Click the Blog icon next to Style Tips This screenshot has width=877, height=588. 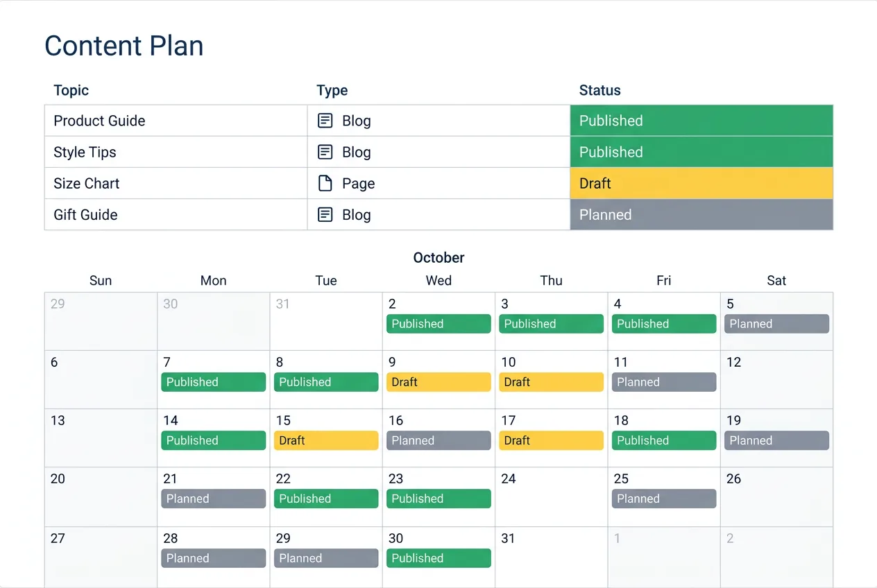tap(325, 152)
